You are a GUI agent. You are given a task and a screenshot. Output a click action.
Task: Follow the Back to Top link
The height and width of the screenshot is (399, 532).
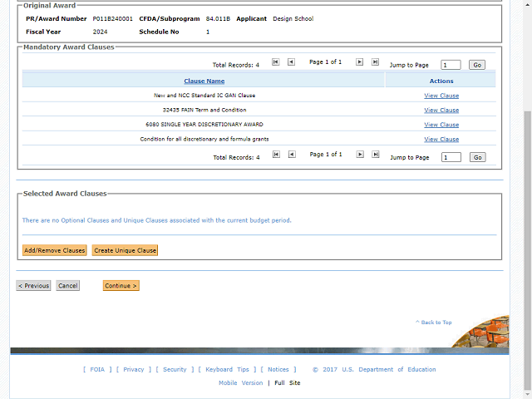436,323
